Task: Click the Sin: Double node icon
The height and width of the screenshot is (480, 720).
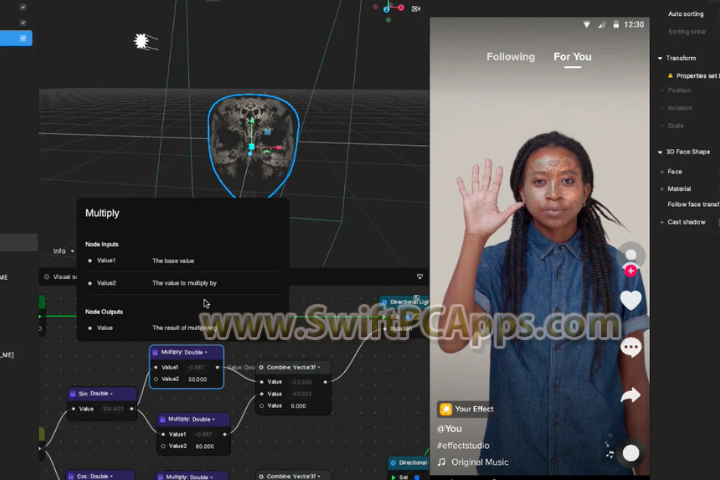Action: pyautogui.click(x=73, y=394)
